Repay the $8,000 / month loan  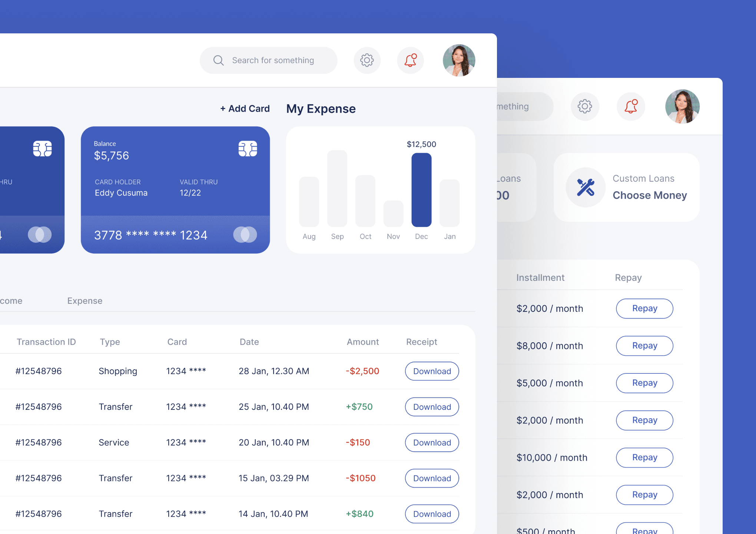(644, 346)
